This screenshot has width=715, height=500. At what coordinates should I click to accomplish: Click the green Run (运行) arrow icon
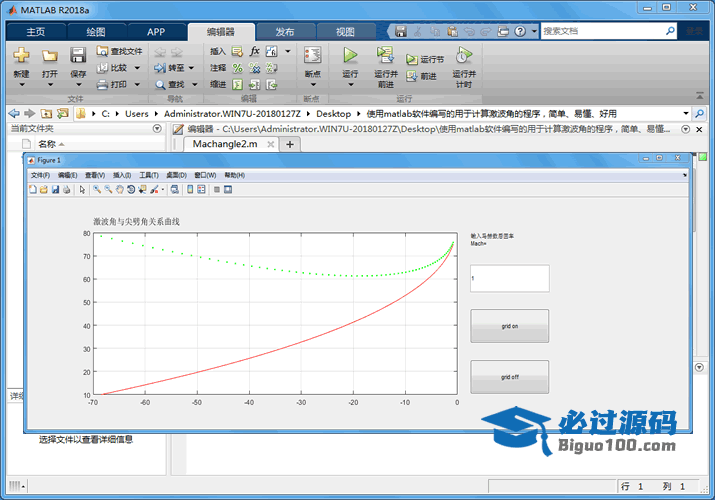350,55
